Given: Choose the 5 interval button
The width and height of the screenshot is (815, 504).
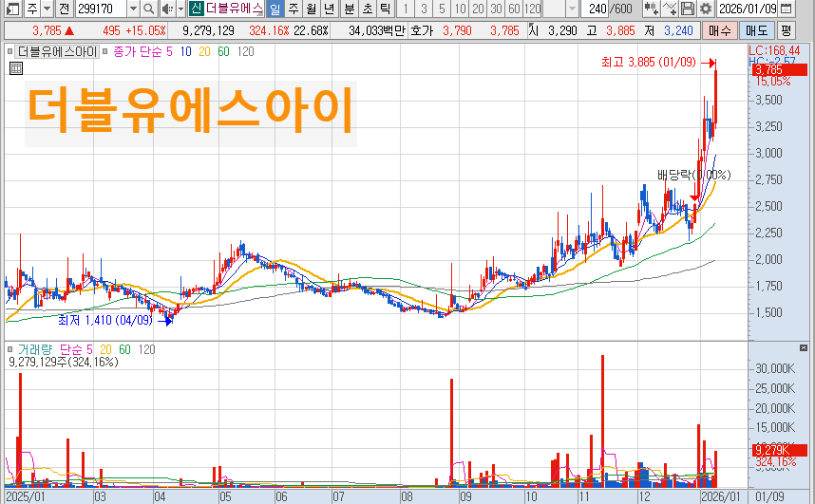Looking at the screenshot, I should (x=442, y=9).
